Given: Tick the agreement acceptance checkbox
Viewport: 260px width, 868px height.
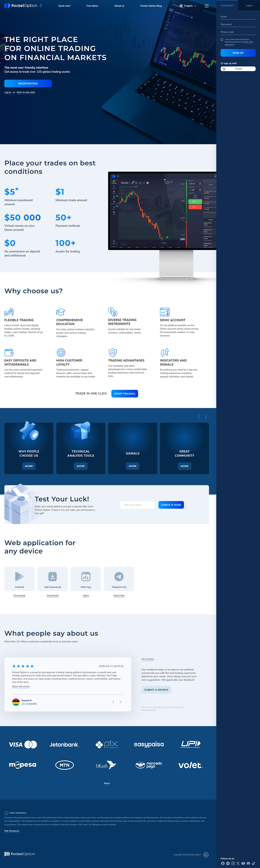Looking at the screenshot, I should (x=222, y=39).
